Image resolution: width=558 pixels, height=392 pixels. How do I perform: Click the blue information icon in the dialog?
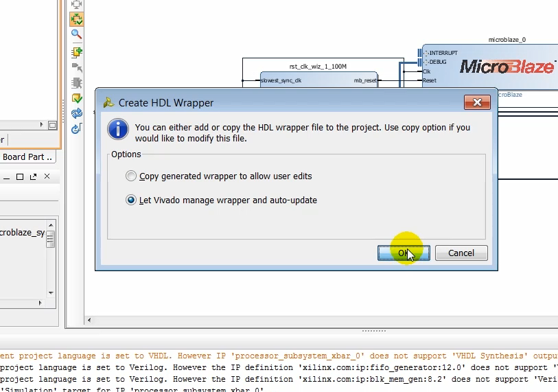pyautogui.click(x=118, y=129)
